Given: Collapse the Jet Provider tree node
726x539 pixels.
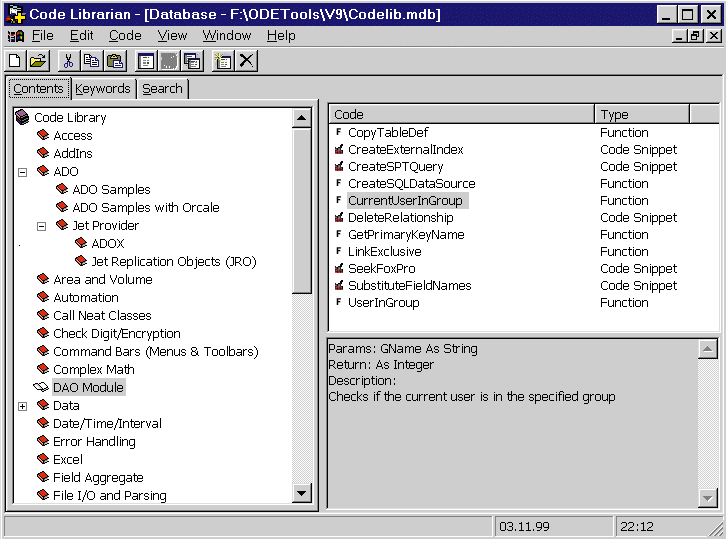Looking at the screenshot, I should (41, 226).
